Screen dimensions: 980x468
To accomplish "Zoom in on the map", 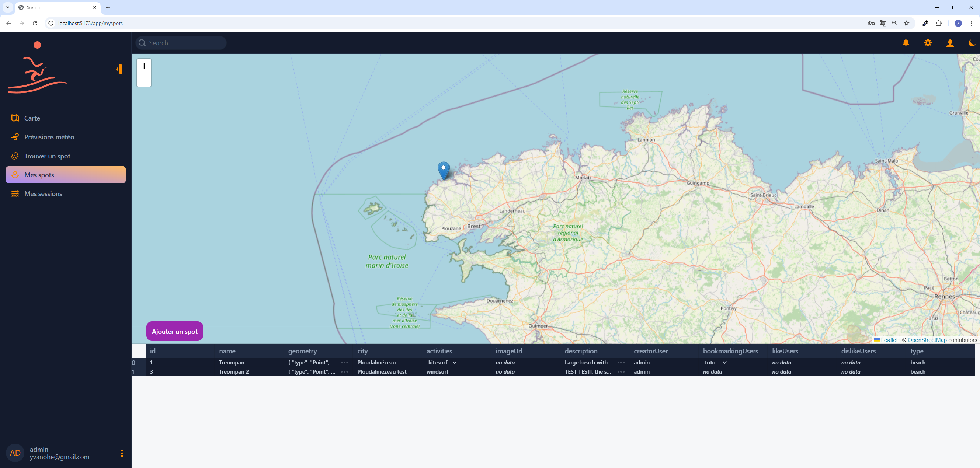I will [x=144, y=66].
